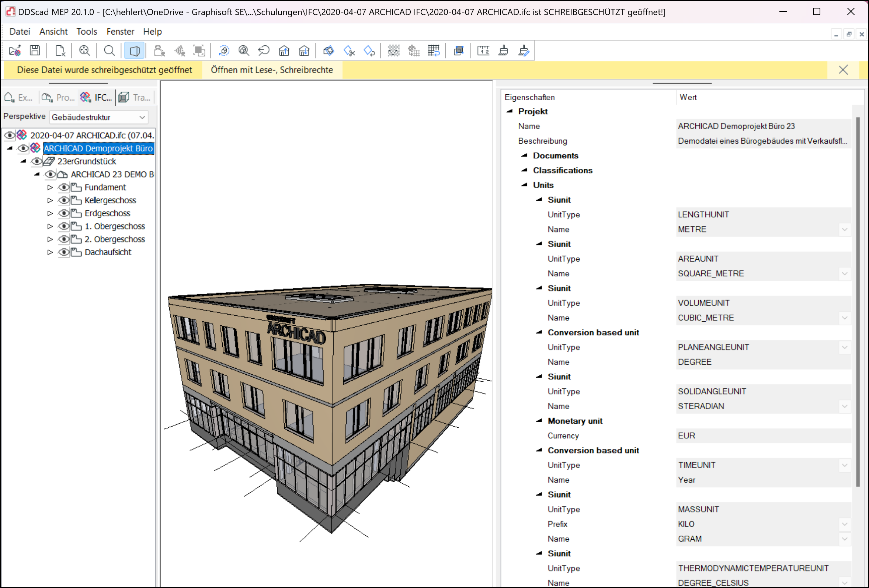Toggle the highlighted perspective view icon

click(x=135, y=50)
